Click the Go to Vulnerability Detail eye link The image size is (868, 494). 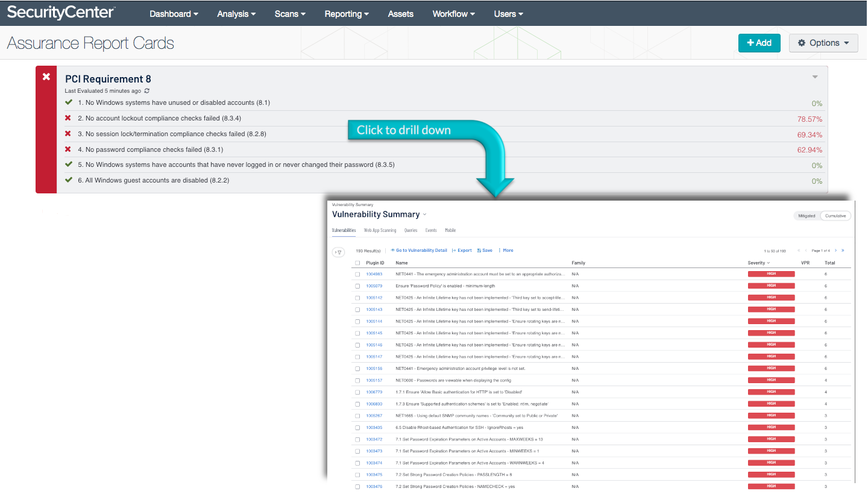click(419, 251)
